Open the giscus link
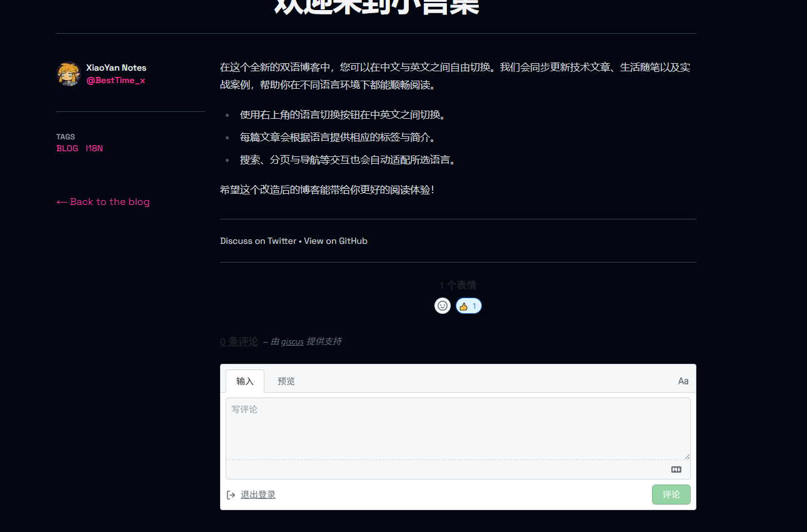807x532 pixels. pos(292,342)
